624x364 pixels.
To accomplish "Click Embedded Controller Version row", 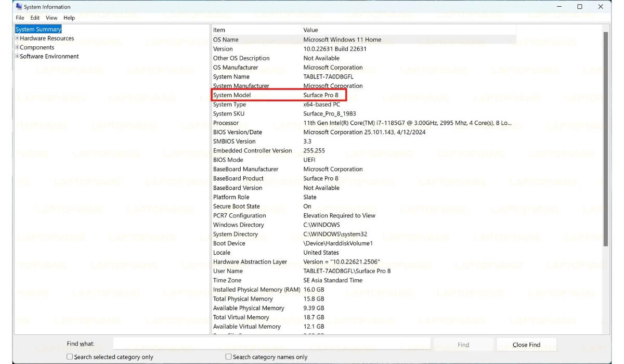I will (x=364, y=151).
